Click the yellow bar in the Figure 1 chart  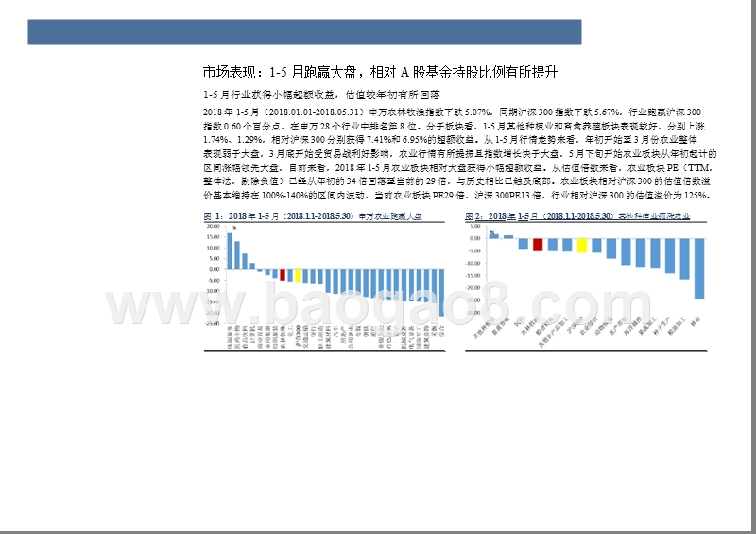[298, 275]
